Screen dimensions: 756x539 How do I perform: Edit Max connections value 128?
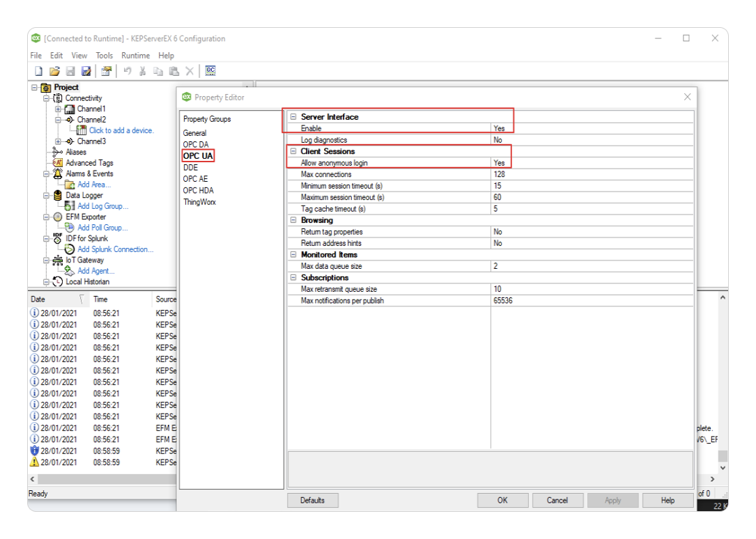click(x=592, y=174)
